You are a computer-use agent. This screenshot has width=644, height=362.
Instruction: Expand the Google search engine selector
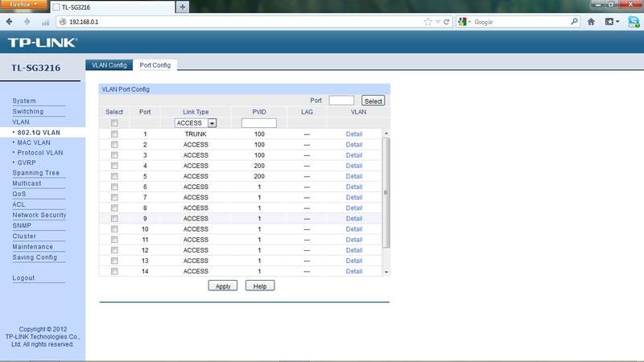pos(464,22)
